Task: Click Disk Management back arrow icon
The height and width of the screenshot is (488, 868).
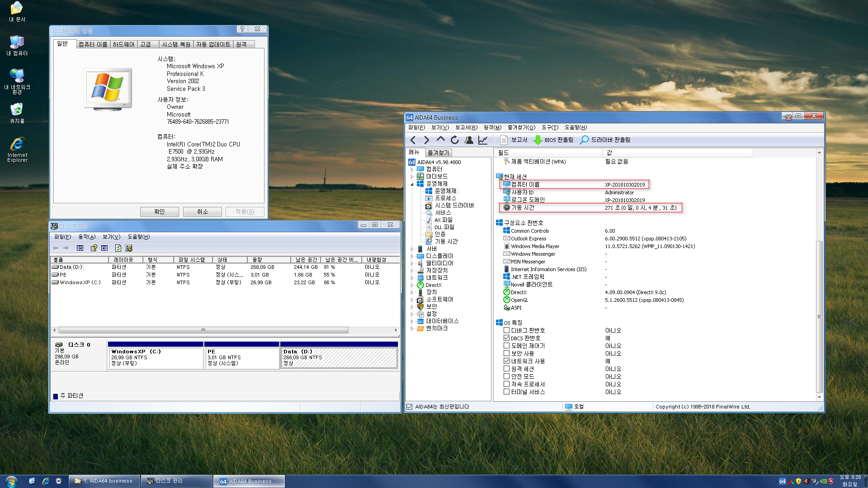Action: coord(56,248)
